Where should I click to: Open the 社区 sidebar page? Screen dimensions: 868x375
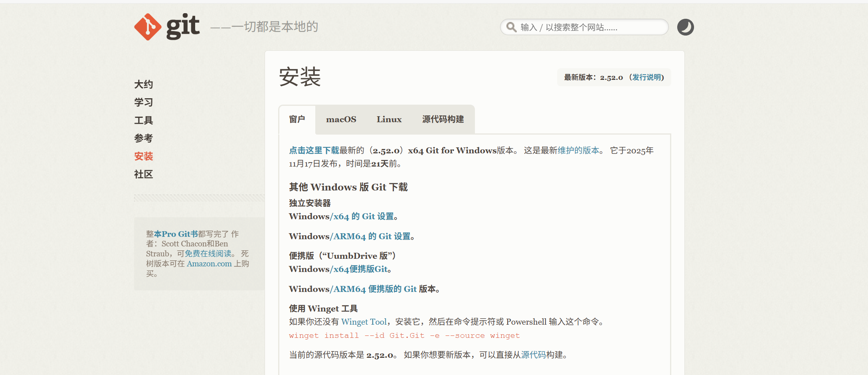point(143,174)
